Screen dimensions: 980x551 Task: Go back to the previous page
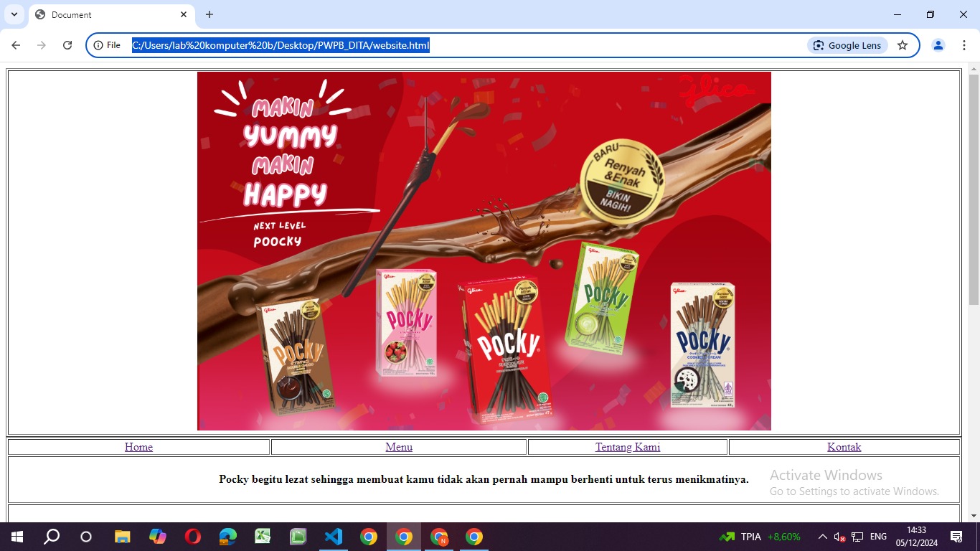point(16,45)
